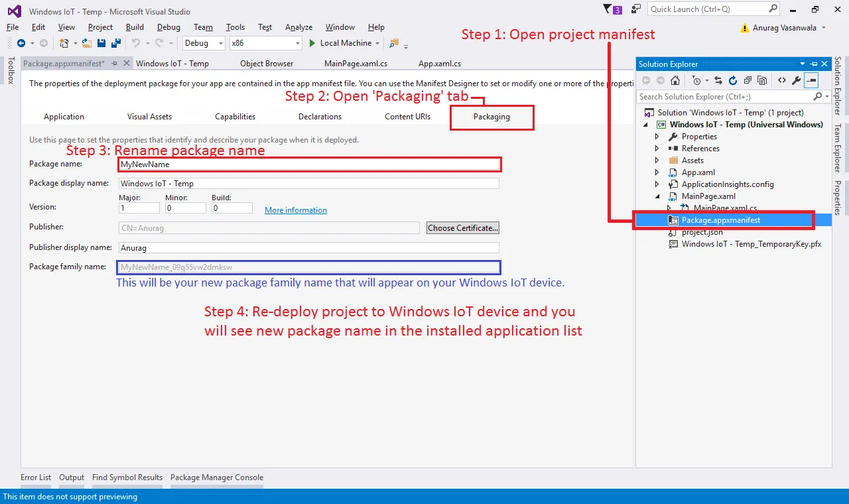Image resolution: width=849 pixels, height=504 pixels.
Task: Open the Error List panel tab
Action: (x=36, y=477)
